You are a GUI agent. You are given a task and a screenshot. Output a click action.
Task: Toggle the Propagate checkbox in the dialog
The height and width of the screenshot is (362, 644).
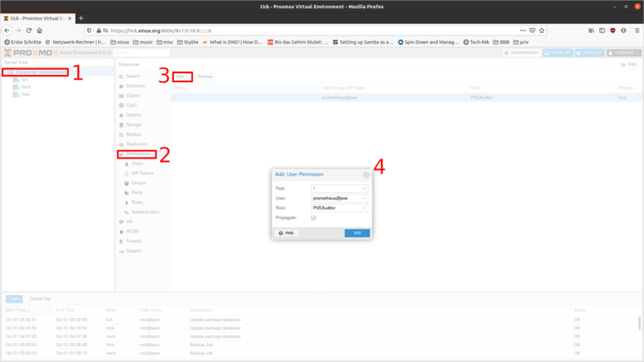click(313, 217)
